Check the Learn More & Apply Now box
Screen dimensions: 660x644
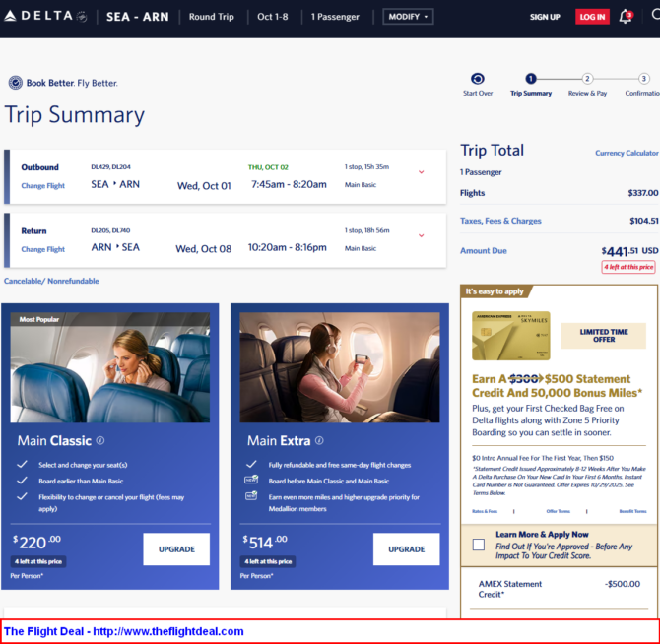pyautogui.click(x=479, y=545)
